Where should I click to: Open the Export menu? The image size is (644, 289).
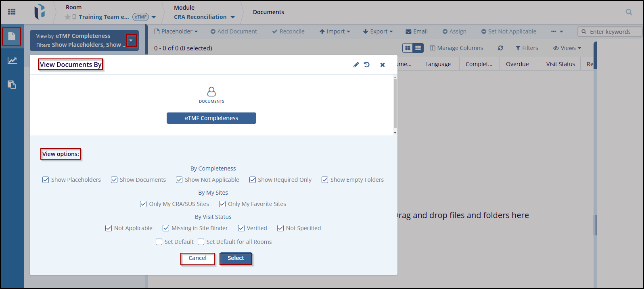pyautogui.click(x=378, y=31)
